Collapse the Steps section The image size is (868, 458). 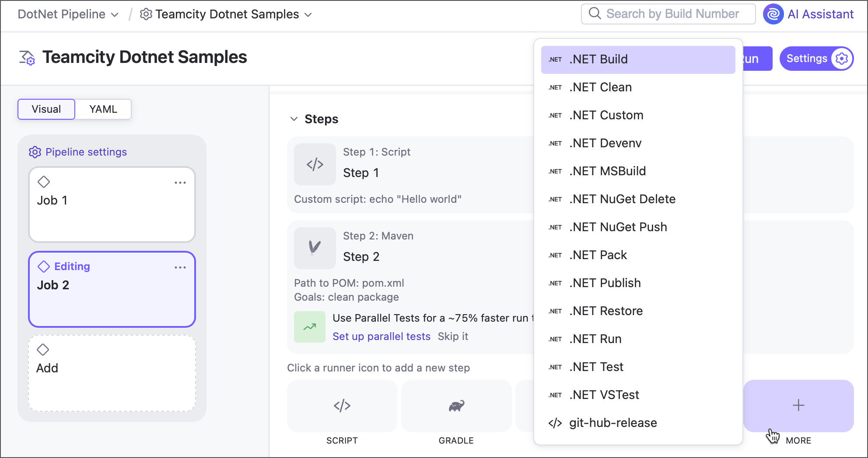pos(294,119)
